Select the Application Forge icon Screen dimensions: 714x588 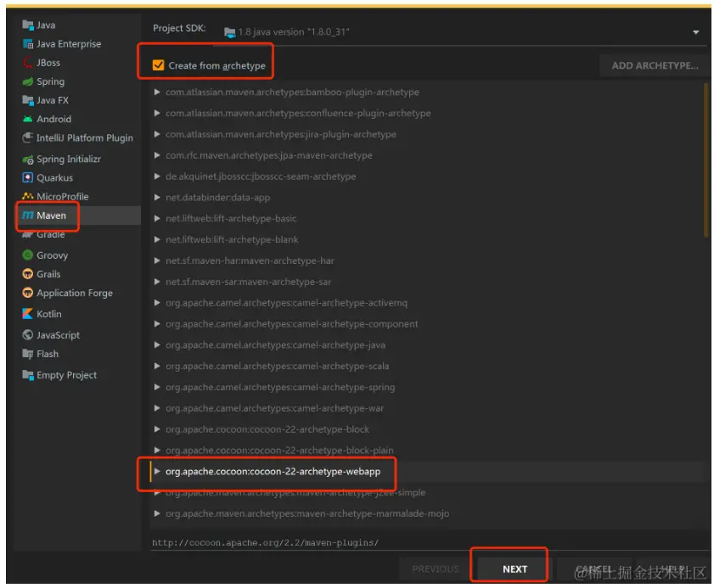coord(28,293)
